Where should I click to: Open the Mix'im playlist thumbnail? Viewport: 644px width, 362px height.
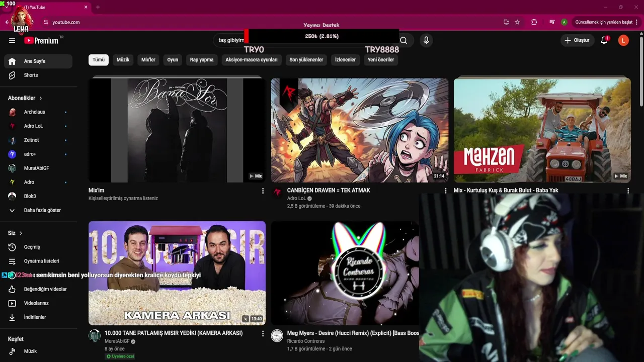point(177,130)
